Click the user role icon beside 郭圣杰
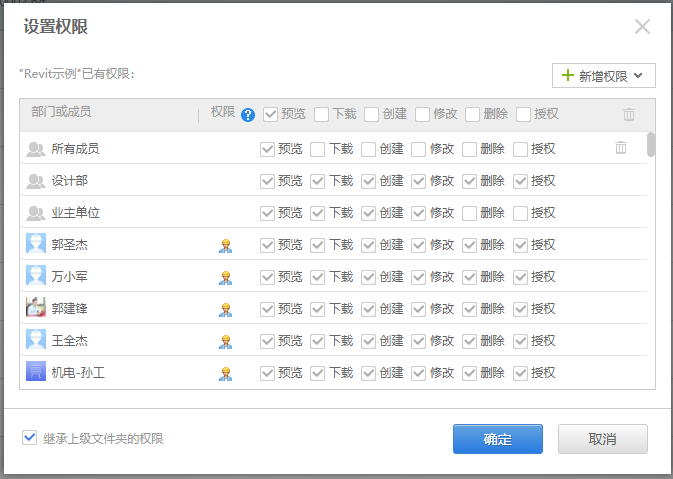The height and width of the screenshot is (479, 673). click(x=226, y=245)
